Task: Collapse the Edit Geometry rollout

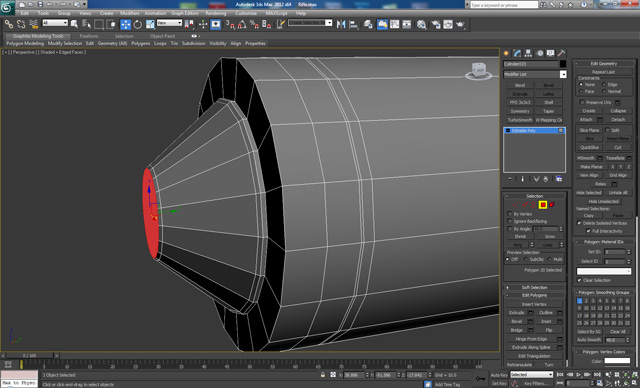Action: [604, 64]
